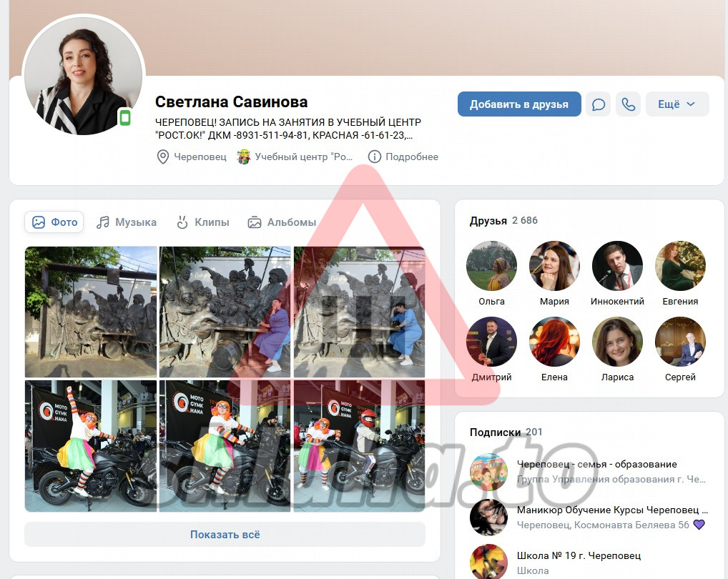
Task: Click the phone call icon
Action: point(628,104)
